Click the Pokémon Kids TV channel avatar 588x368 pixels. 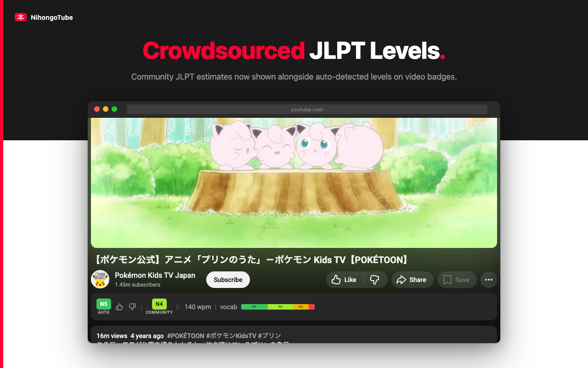[x=100, y=279]
